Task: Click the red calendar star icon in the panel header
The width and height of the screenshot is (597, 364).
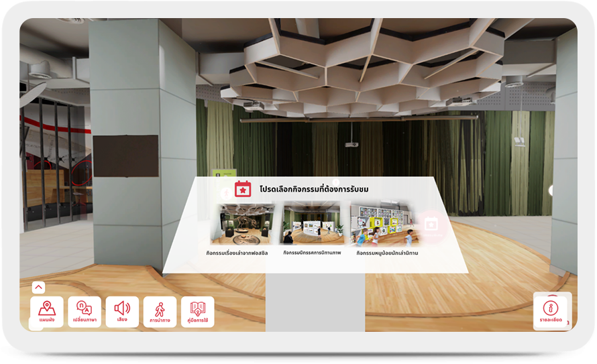Action: point(242,189)
